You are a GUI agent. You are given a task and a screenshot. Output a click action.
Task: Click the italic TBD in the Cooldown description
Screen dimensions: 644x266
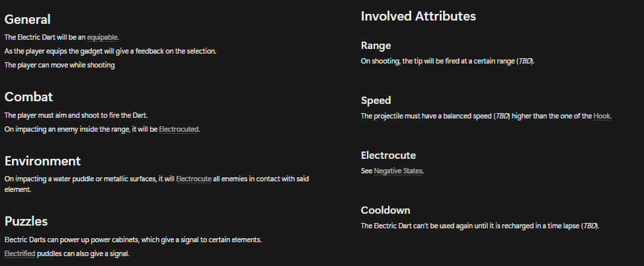(588, 226)
